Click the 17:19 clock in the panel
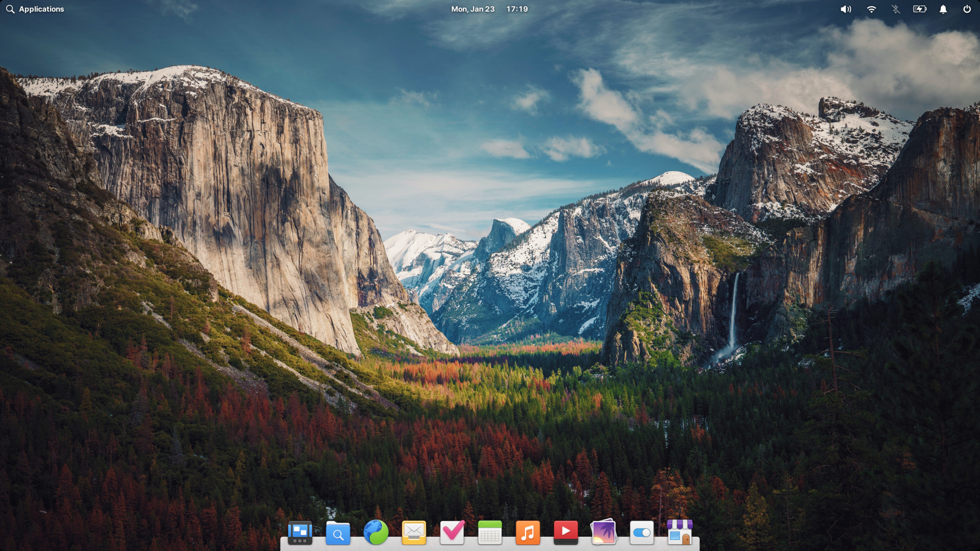 [x=517, y=9]
